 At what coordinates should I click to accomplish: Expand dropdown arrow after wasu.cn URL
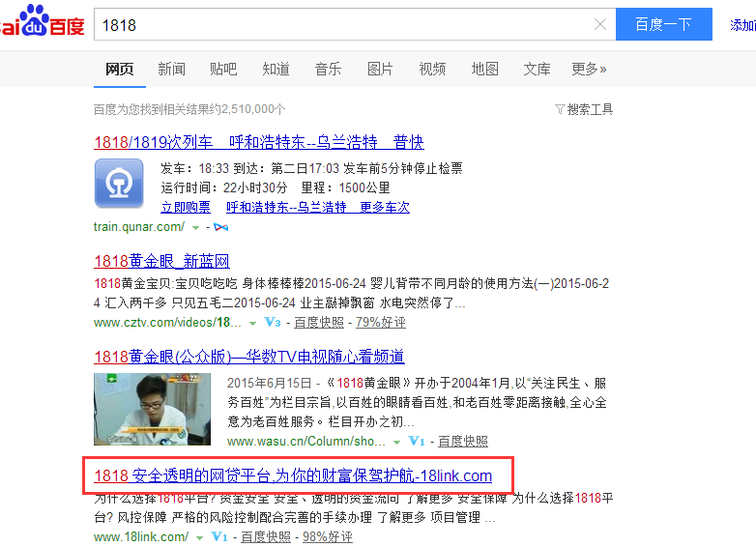click(394, 441)
